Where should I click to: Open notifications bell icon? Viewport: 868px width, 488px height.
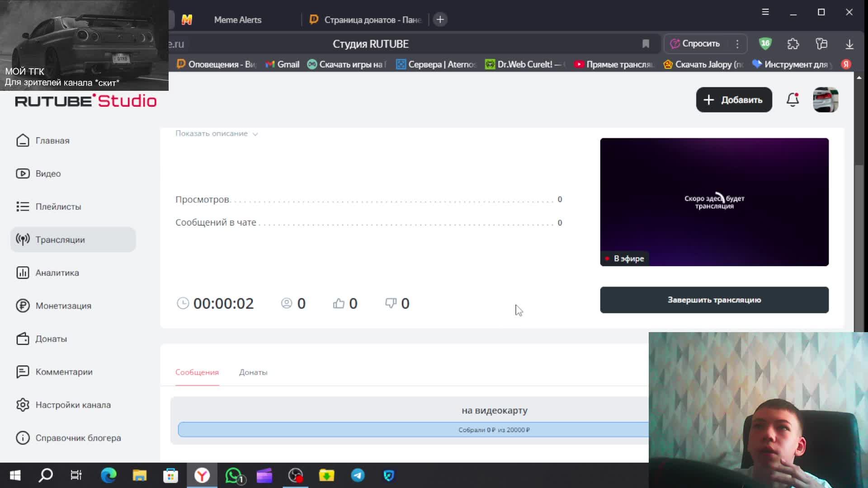coord(793,100)
